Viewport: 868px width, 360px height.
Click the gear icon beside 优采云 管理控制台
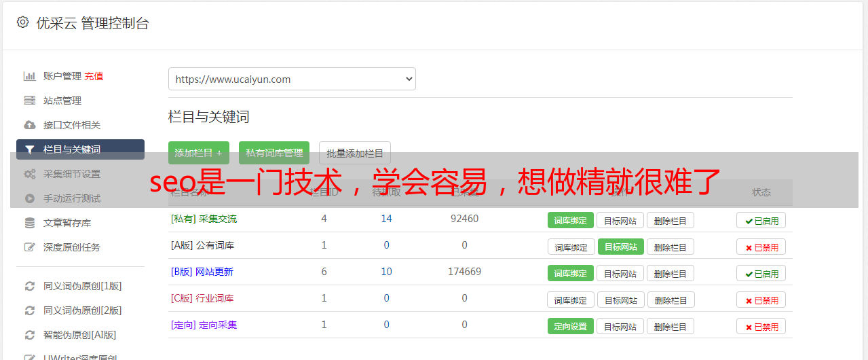[22, 22]
